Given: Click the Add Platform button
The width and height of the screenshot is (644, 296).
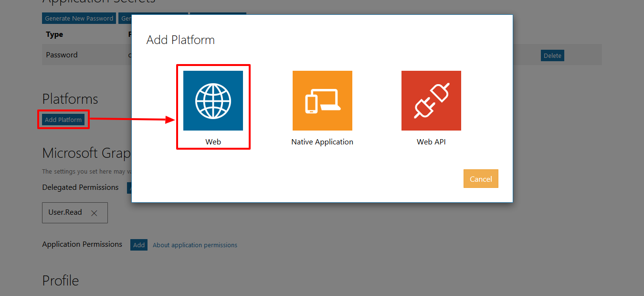Looking at the screenshot, I should coord(63,120).
